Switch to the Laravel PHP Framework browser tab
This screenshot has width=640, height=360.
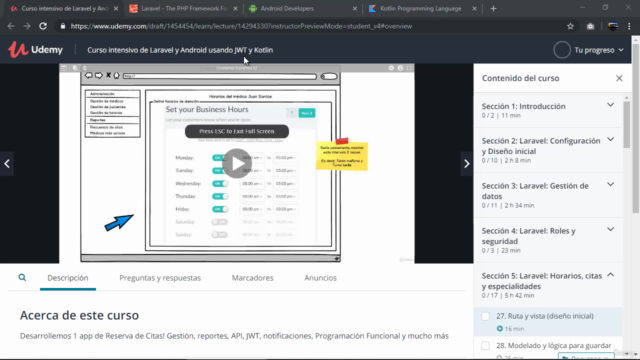tap(183, 9)
